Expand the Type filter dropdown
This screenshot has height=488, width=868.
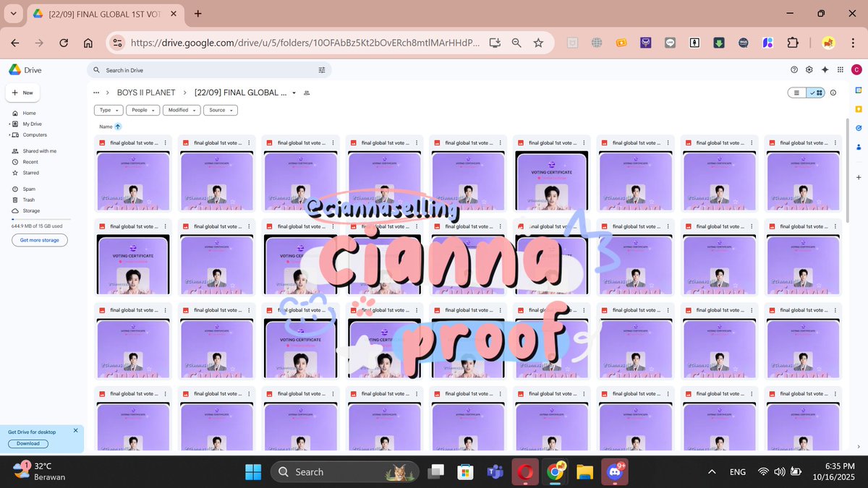tap(109, 110)
